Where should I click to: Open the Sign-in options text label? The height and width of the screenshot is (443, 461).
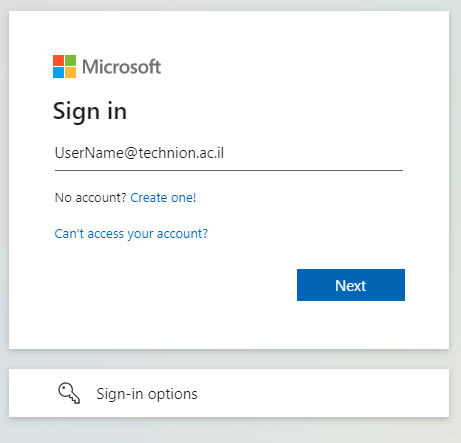pos(147,394)
